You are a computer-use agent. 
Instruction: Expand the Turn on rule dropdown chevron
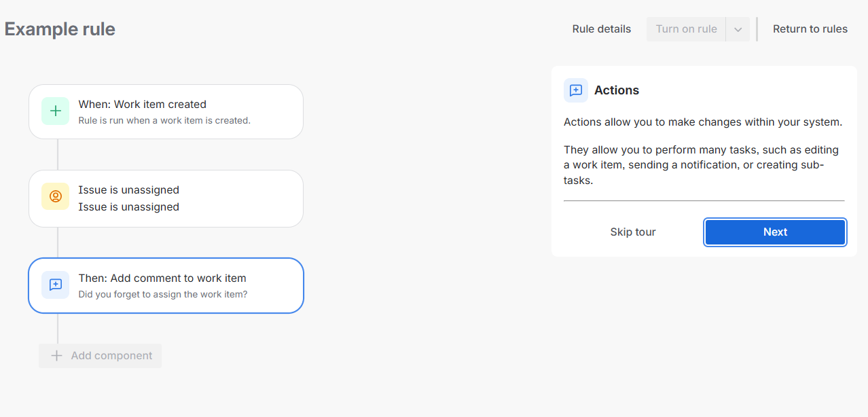click(738, 29)
